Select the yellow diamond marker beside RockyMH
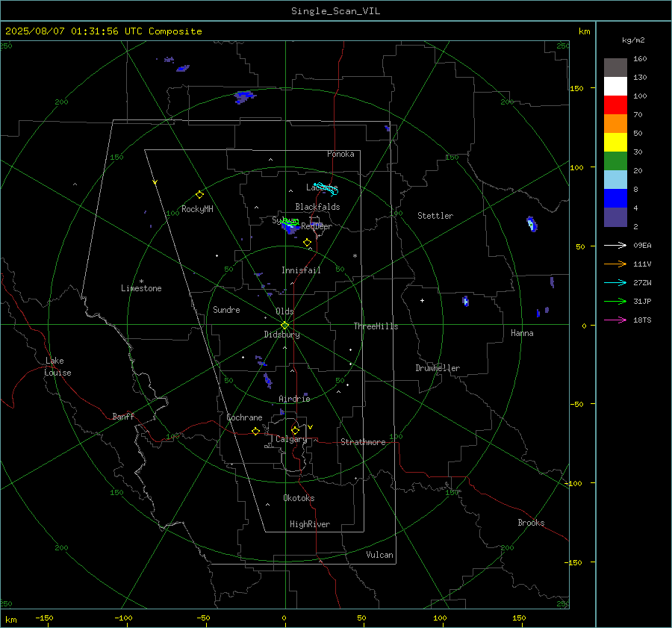Viewport: 672px width, 628px height. click(x=199, y=195)
